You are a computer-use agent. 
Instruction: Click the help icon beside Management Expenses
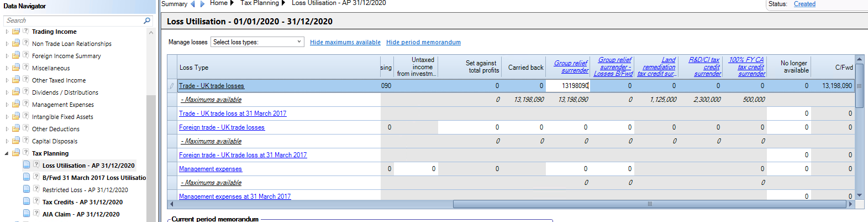pyautogui.click(x=25, y=104)
